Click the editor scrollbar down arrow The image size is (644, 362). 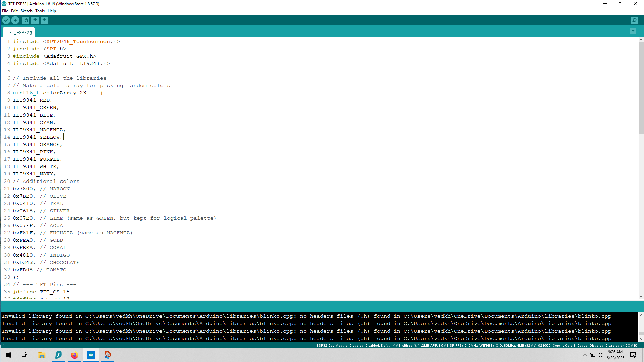(641, 297)
